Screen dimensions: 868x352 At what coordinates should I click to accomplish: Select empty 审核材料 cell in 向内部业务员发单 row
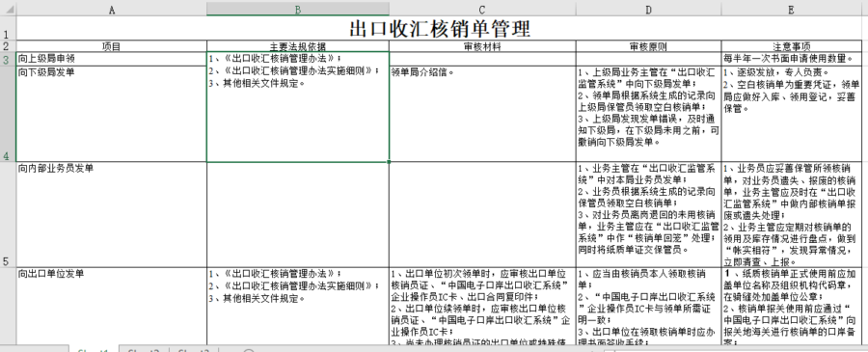click(x=482, y=215)
